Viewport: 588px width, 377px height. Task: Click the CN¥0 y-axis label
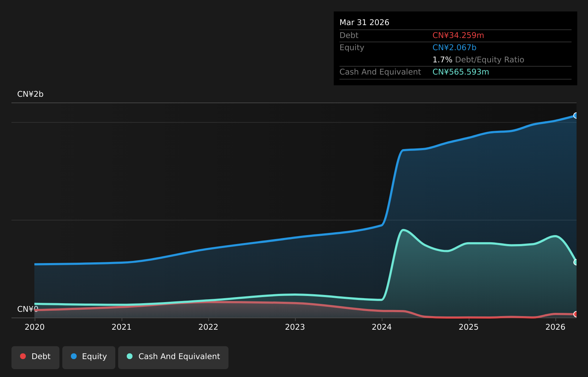(28, 309)
